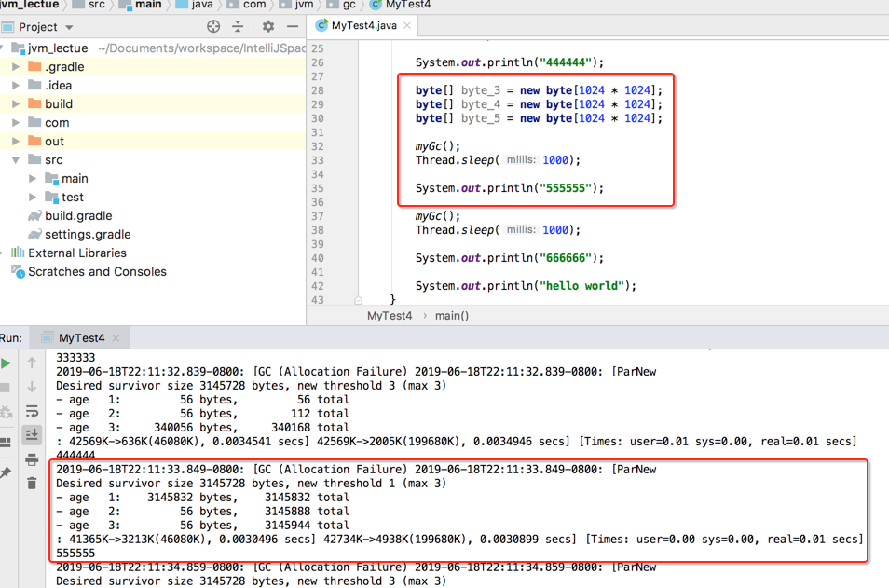Expand the com folder

[16, 123]
